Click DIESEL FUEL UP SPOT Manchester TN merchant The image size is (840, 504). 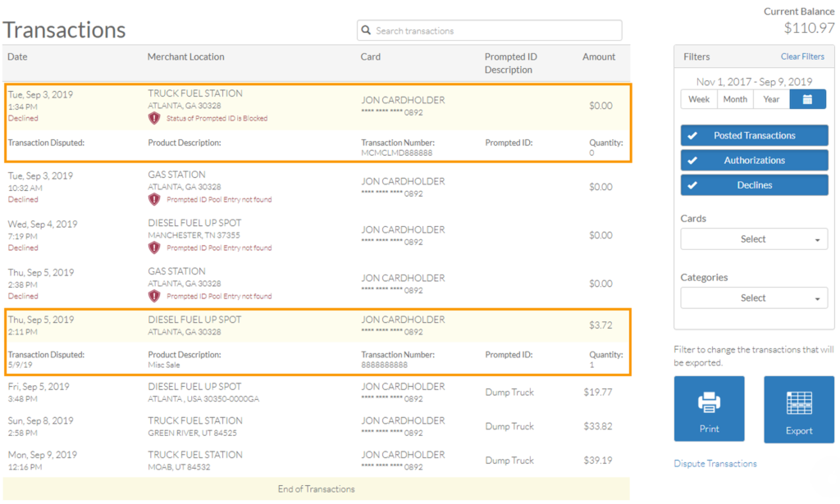(194, 223)
